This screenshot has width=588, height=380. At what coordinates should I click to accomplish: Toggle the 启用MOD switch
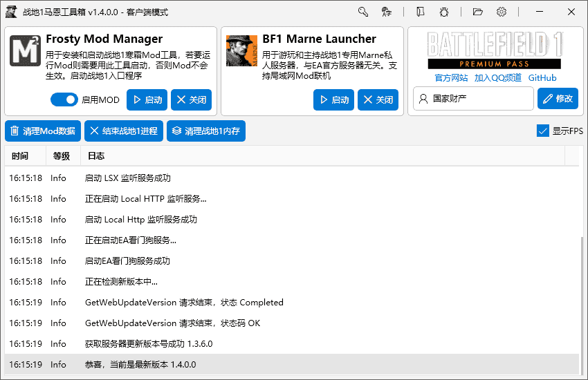pyautogui.click(x=64, y=99)
